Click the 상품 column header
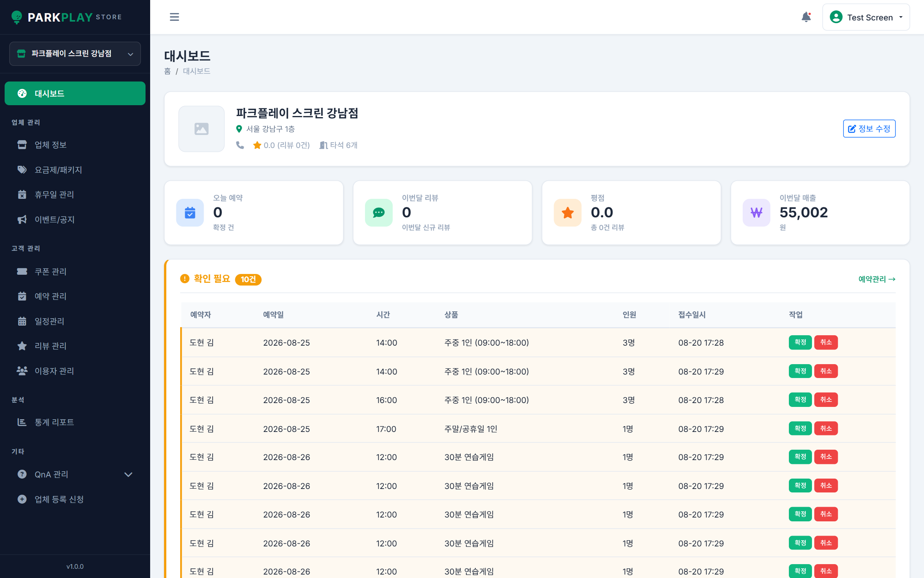 pyautogui.click(x=451, y=315)
